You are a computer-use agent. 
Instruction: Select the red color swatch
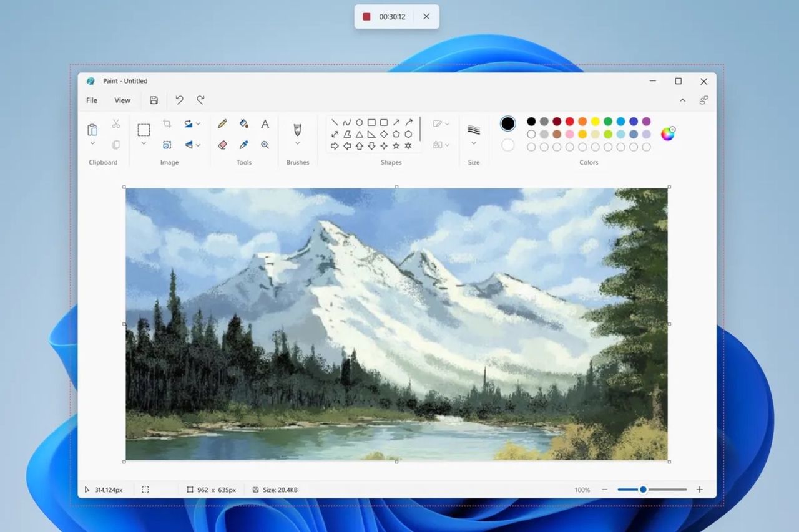[x=569, y=121]
